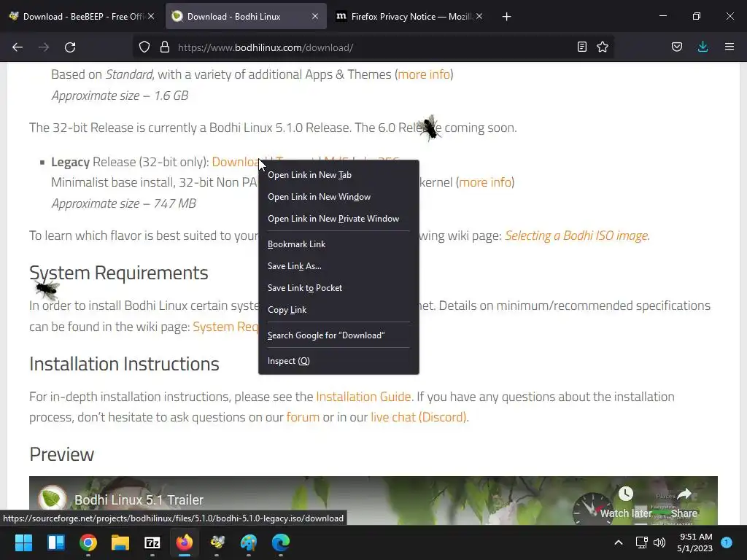Image resolution: width=747 pixels, height=560 pixels.
Task: Choose Open Link in New Private Window
Action: 338,219
